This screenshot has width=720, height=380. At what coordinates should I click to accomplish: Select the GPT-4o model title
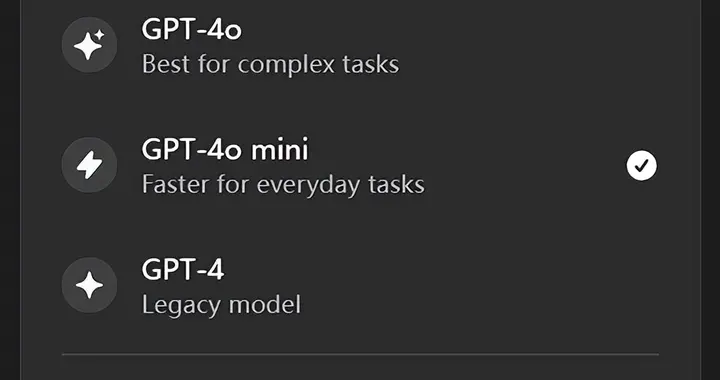[191, 30]
